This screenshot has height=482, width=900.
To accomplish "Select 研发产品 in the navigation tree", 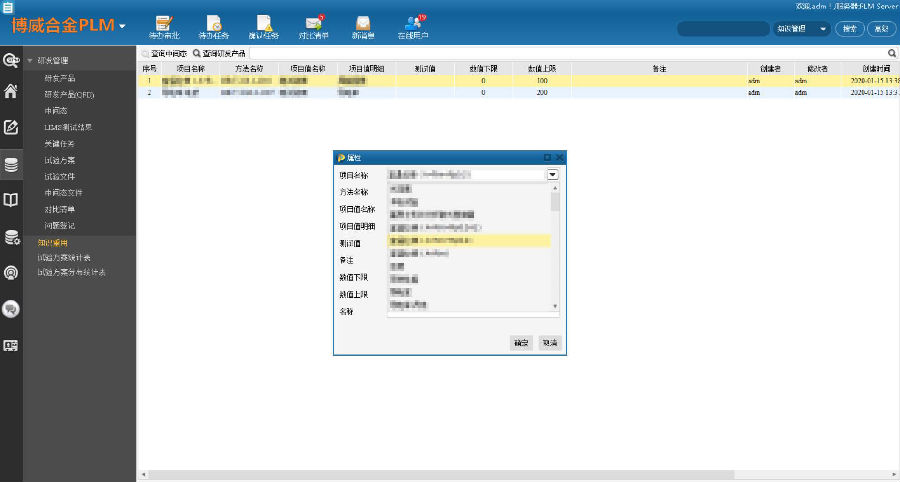I will coord(59,77).
